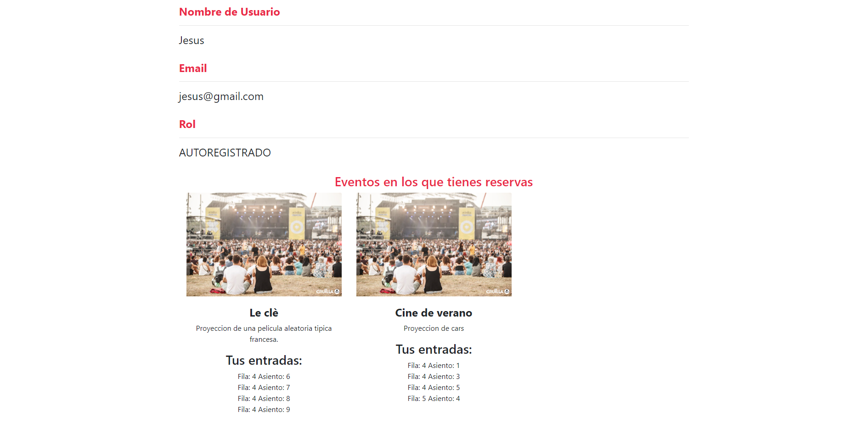Open the Cine de verano event title
Image resolution: width=868 pixels, height=423 pixels.
[x=434, y=313]
